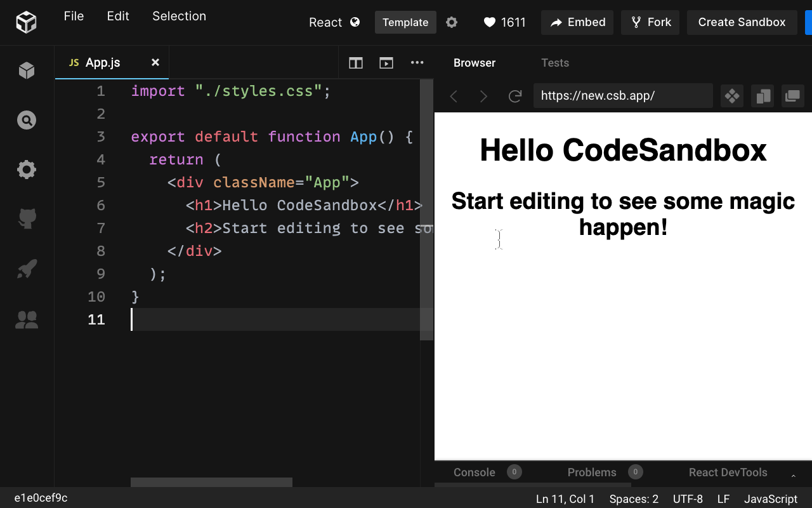Open the Search panel in the sidebar
The width and height of the screenshot is (812, 508).
pos(26,119)
